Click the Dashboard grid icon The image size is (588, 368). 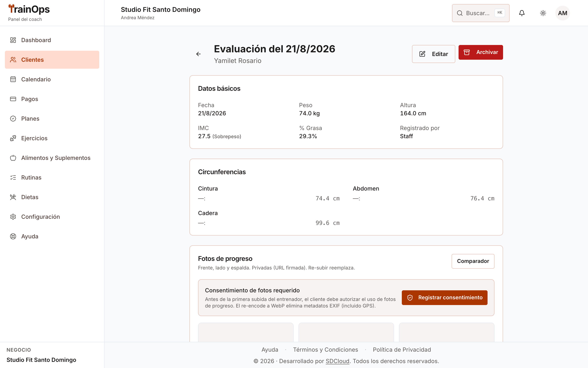[x=13, y=40]
